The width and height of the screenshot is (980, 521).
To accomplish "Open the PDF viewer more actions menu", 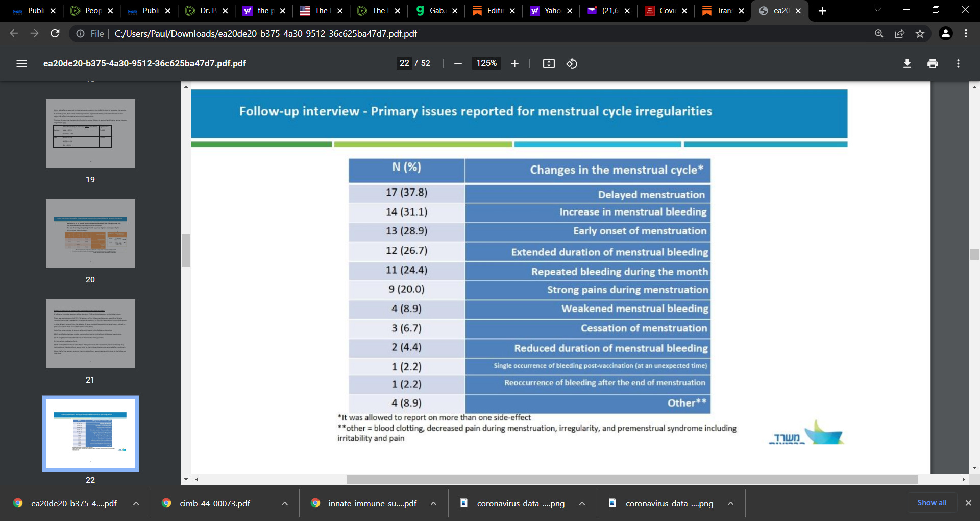I will coord(958,63).
